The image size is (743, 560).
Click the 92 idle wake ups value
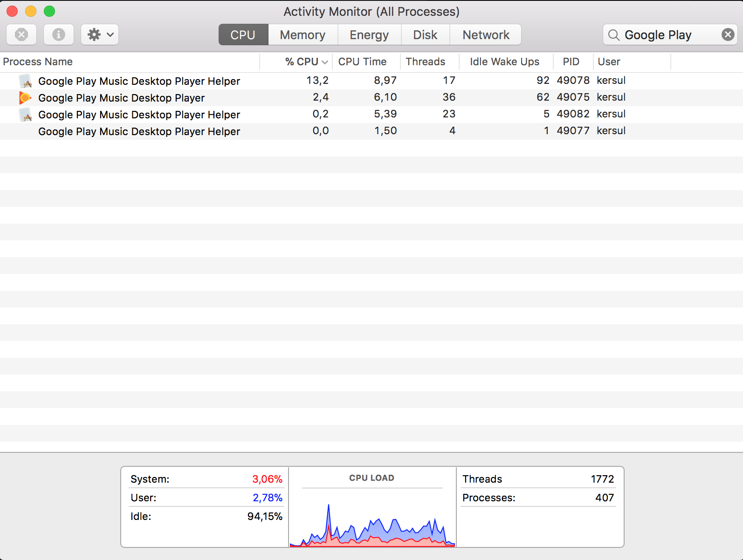(543, 80)
